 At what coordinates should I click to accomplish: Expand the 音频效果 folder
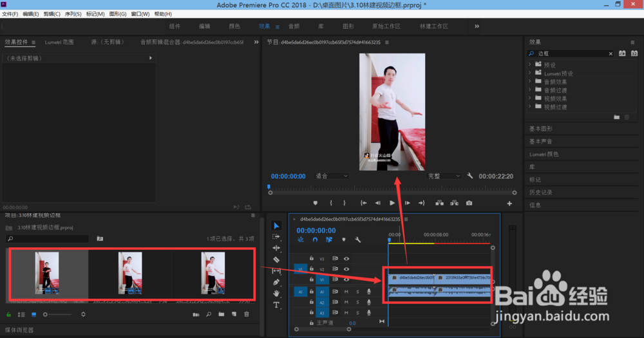coord(530,81)
